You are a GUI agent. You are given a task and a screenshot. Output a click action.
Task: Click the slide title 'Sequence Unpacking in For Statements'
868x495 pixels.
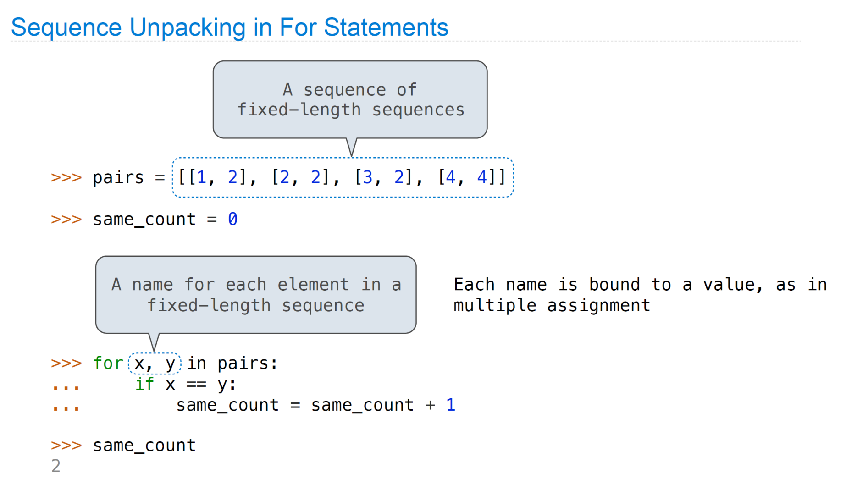point(229,27)
